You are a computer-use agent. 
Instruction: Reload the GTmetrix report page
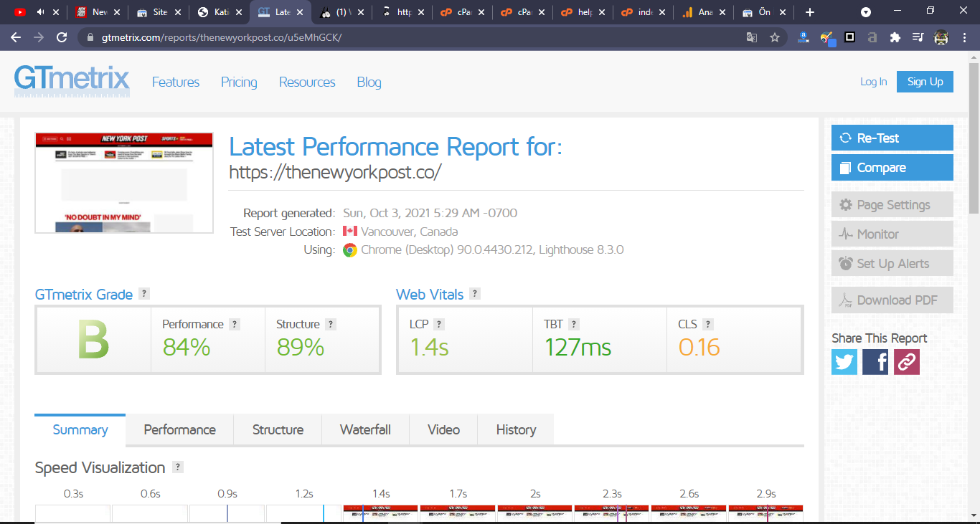62,37
